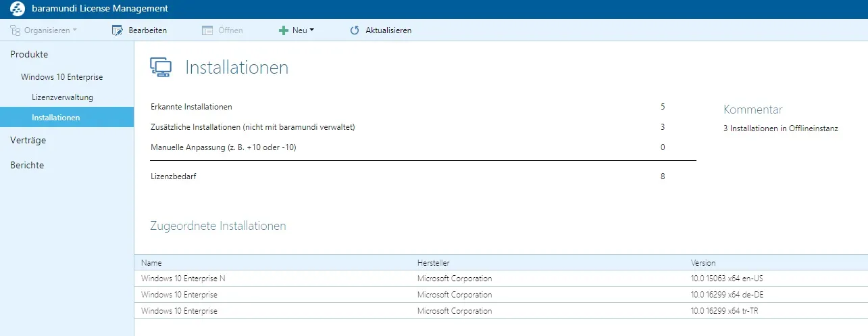This screenshot has height=336, width=868.
Task: Click the Erkannte Installationen label
Action: click(191, 107)
